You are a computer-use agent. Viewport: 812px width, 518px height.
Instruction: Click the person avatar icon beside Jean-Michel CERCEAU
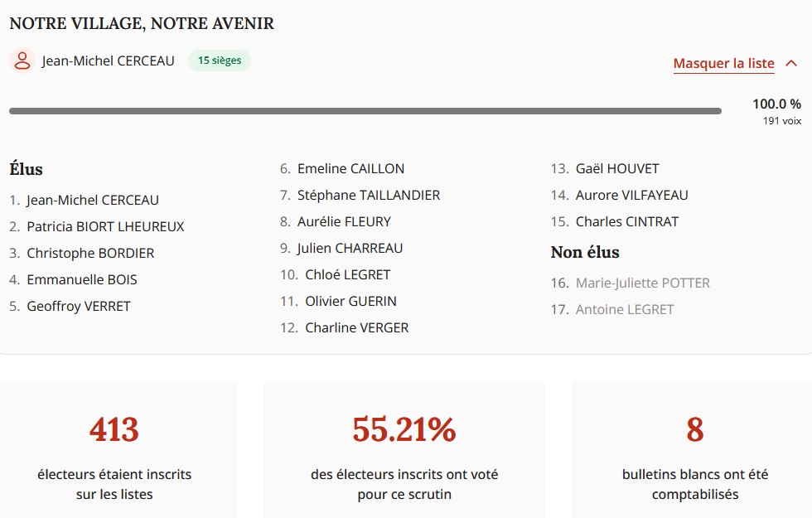(x=22, y=61)
